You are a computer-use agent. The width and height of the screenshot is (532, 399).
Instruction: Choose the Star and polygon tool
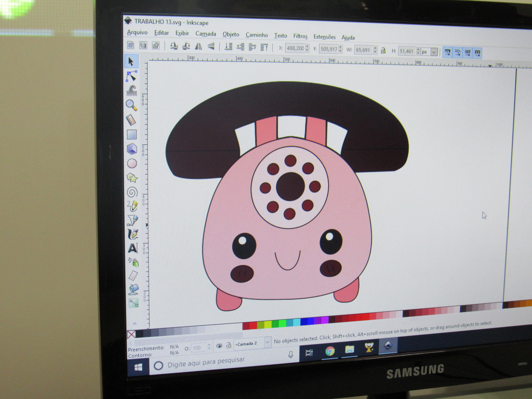[132, 178]
